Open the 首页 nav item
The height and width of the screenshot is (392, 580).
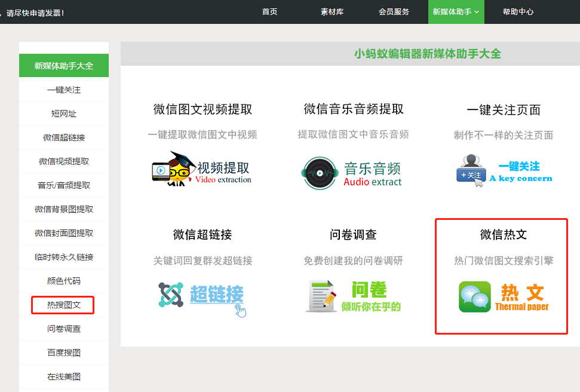(x=269, y=12)
